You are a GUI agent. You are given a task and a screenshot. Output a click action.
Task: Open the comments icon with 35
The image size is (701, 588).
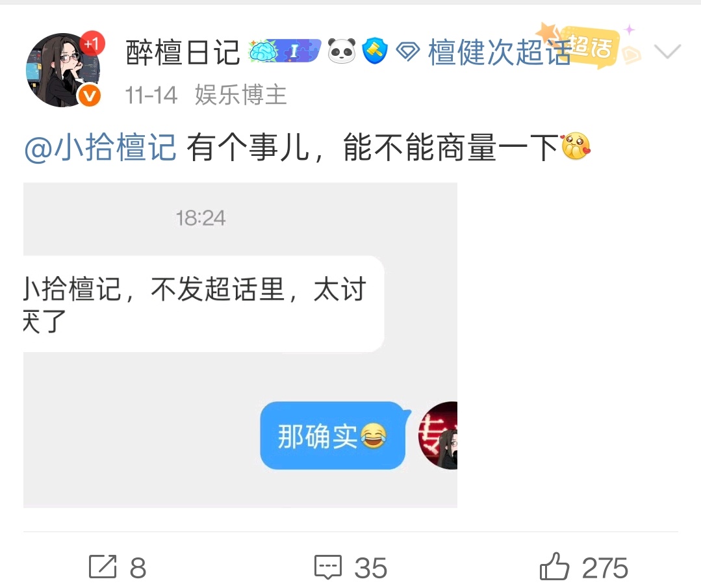[328, 567]
